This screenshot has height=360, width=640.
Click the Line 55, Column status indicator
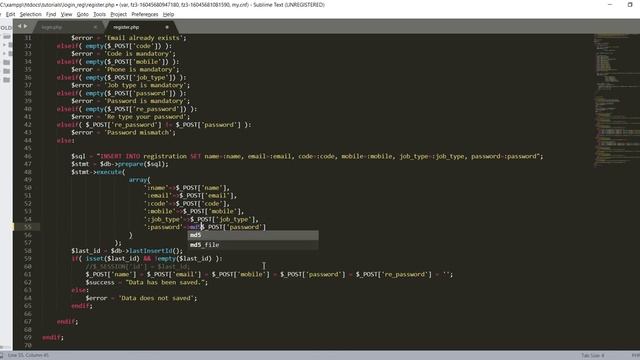tap(28, 356)
